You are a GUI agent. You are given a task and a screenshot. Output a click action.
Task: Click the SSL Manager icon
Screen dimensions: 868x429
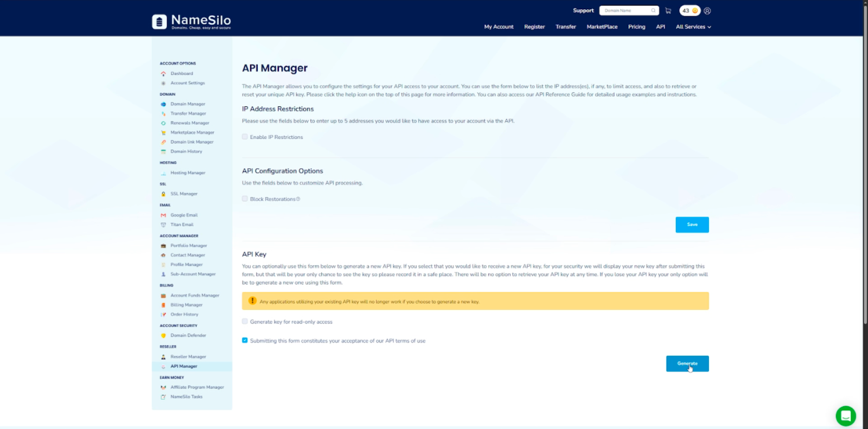163,194
